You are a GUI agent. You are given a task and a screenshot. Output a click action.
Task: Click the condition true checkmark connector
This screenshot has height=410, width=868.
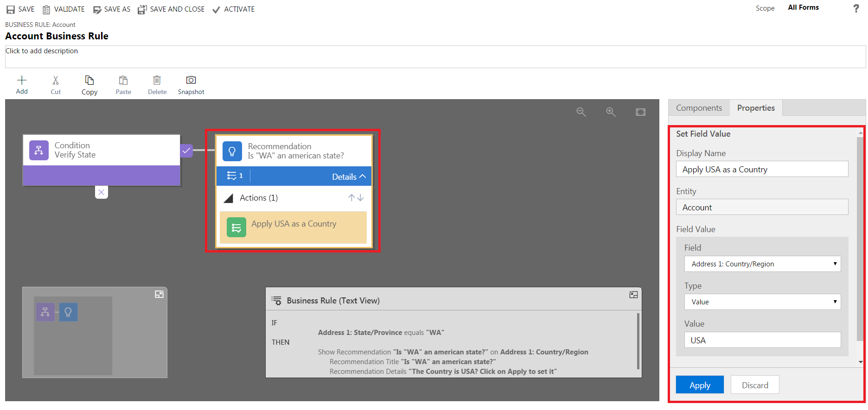186,151
